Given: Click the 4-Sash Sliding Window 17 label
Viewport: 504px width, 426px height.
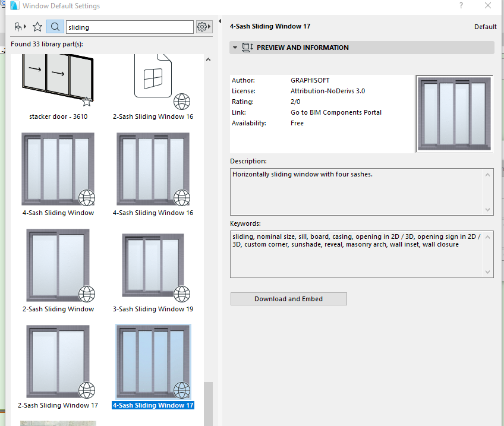Looking at the screenshot, I should tap(153, 405).
